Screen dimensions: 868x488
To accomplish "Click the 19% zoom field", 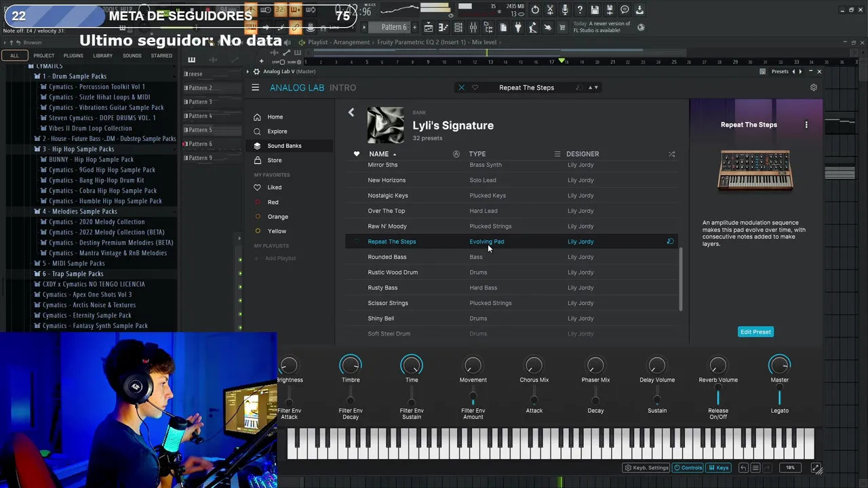I will (x=790, y=468).
